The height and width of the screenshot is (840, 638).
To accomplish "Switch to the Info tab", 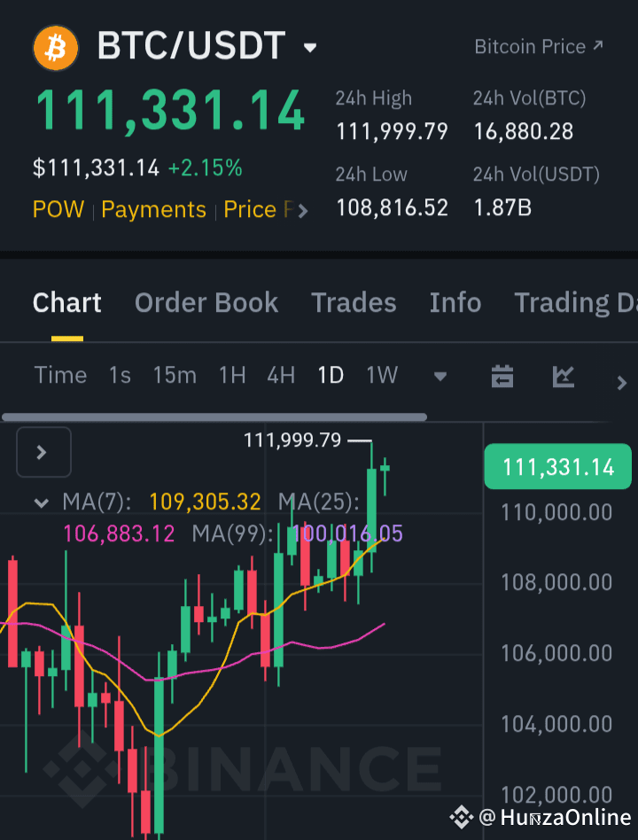I will pos(455,303).
